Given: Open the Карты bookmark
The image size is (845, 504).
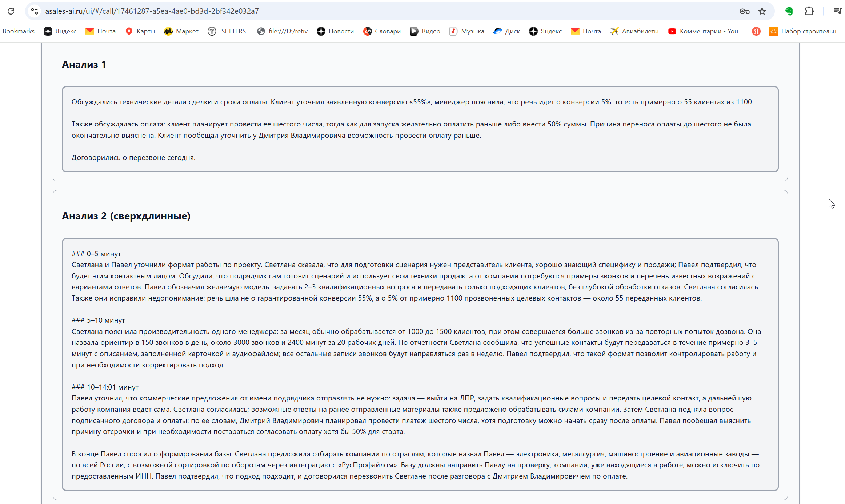Looking at the screenshot, I should pyautogui.click(x=140, y=31).
